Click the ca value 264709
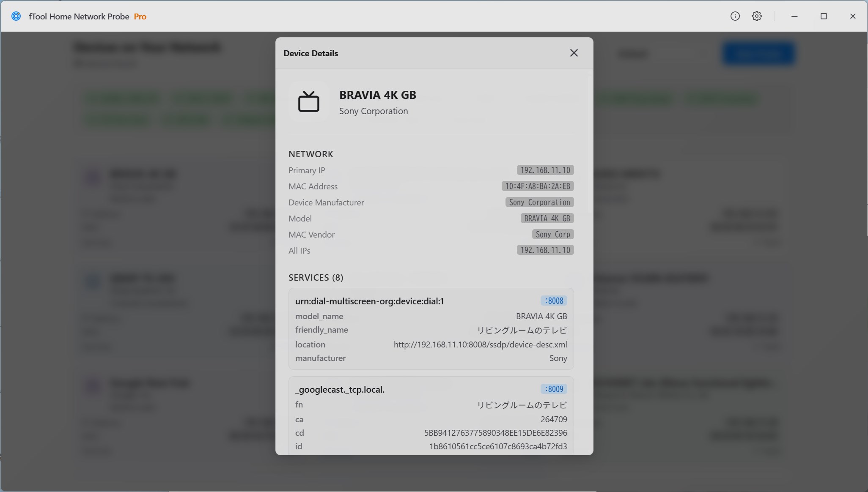 (554, 419)
